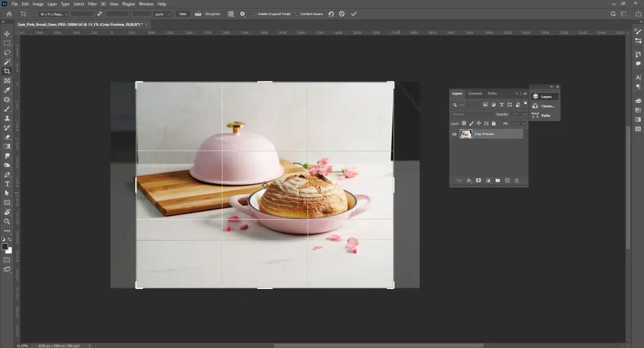Select the Zoom tool
The height and width of the screenshot is (348, 644).
[x=7, y=222]
